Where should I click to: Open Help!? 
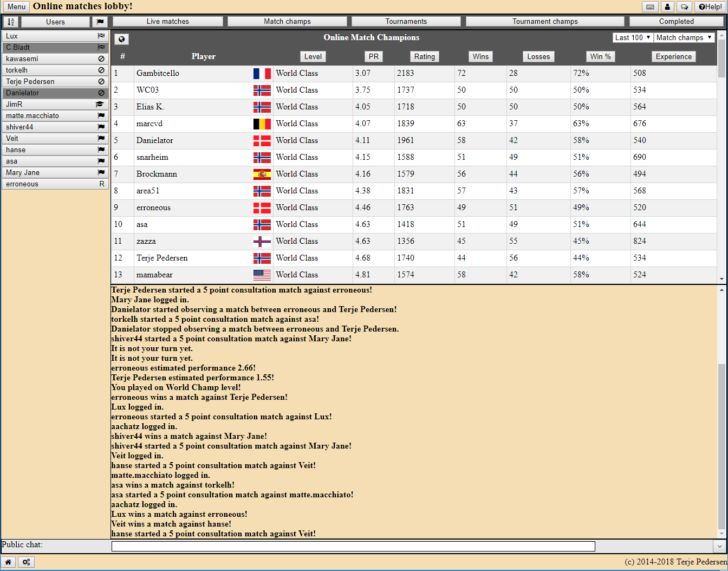[710, 7]
